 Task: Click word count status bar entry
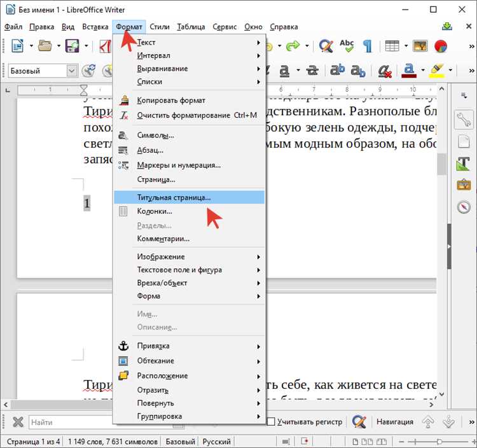pos(113,441)
